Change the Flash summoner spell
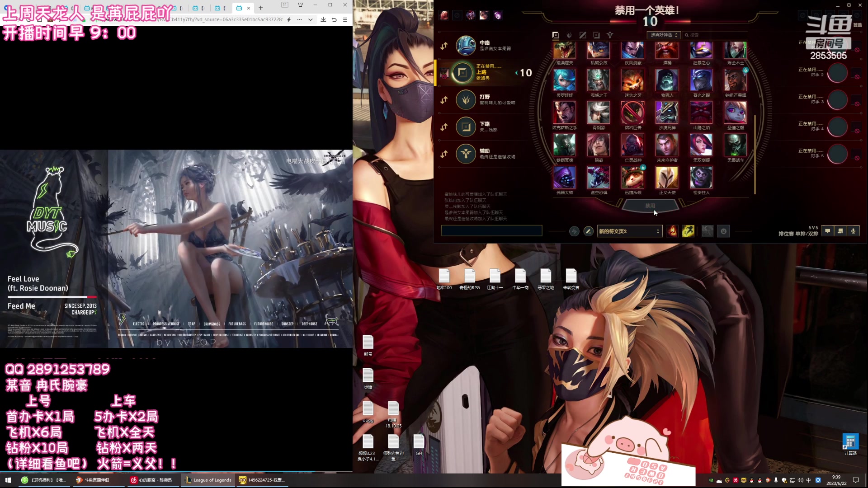The height and width of the screenshot is (488, 868). 688,231
